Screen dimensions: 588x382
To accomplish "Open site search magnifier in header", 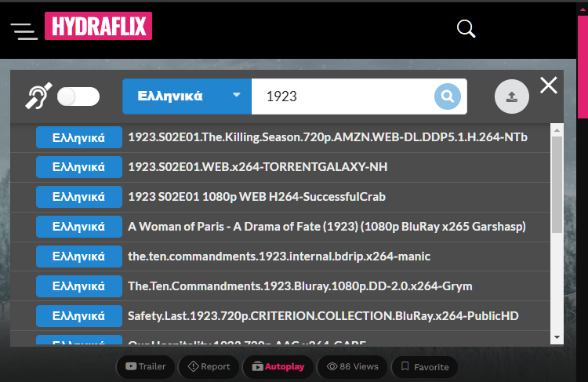I will coord(466,28).
